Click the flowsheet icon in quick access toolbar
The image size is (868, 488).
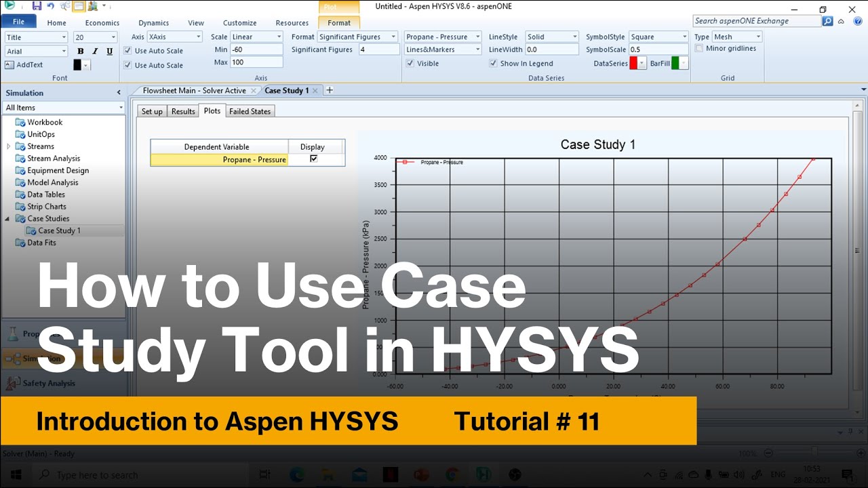click(x=65, y=6)
